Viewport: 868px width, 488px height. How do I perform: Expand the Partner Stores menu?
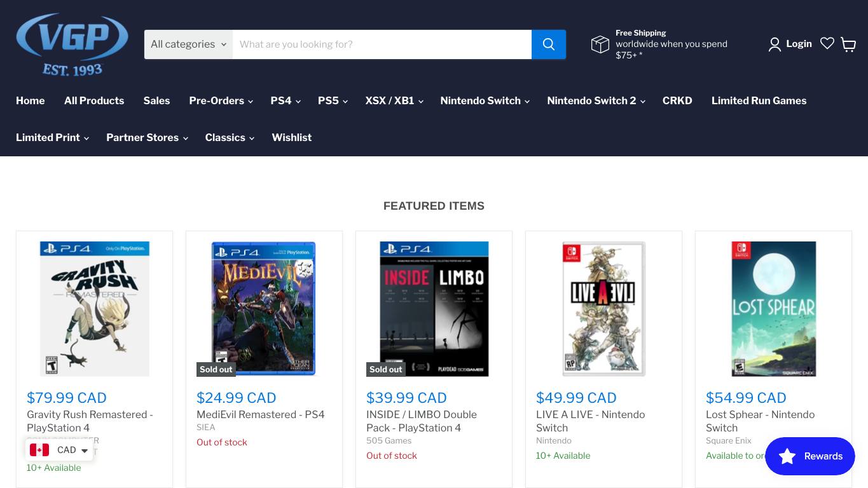147,138
